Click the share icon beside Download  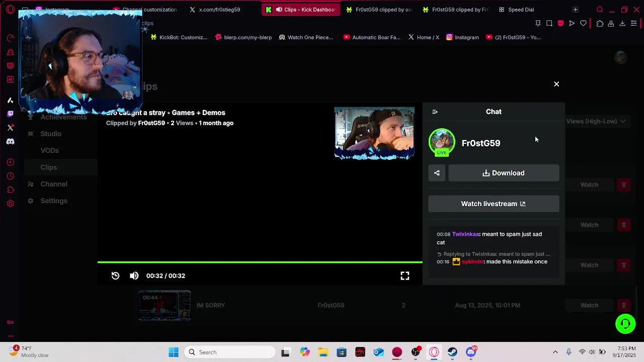coord(437,173)
